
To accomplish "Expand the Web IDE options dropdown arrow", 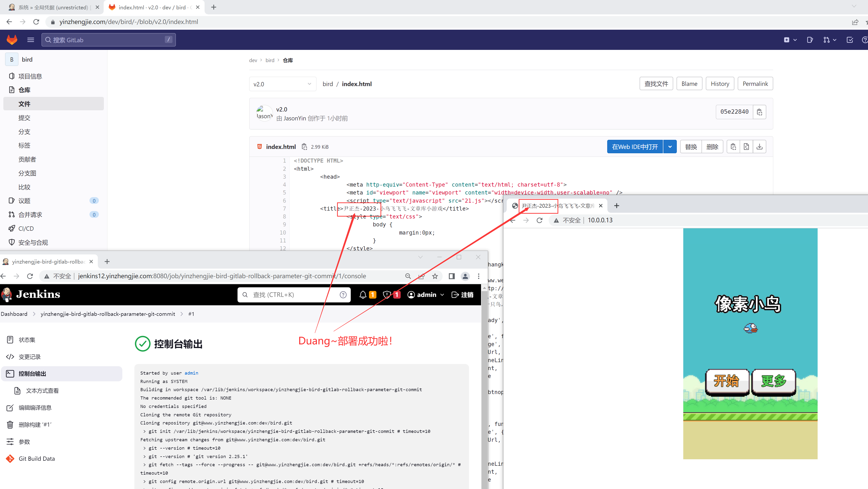I will pos(670,147).
